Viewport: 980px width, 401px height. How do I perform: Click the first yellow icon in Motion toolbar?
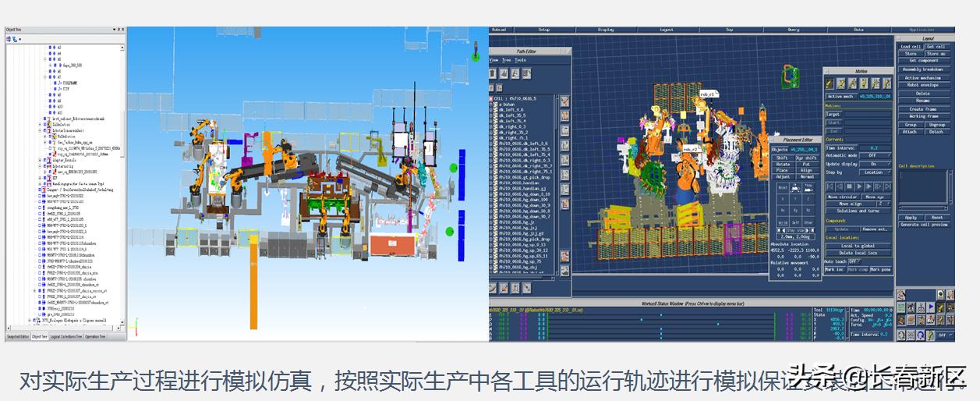(x=831, y=83)
